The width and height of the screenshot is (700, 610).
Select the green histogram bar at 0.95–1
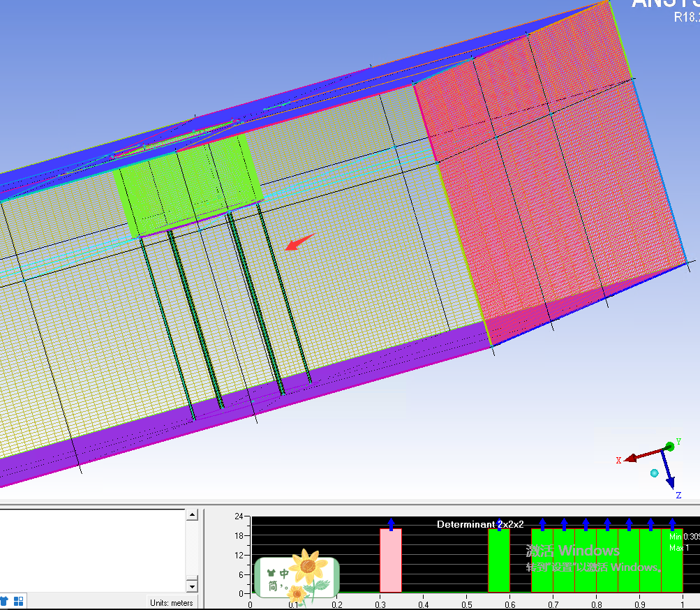coord(671,560)
